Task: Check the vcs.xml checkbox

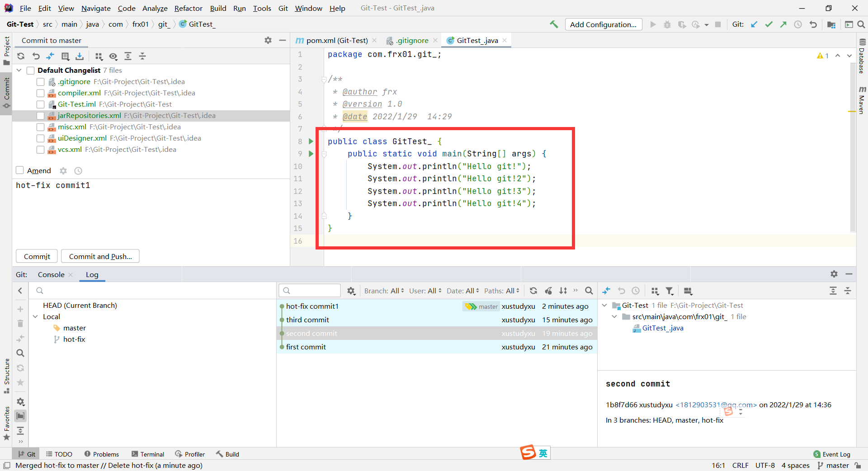Action: tap(40, 150)
